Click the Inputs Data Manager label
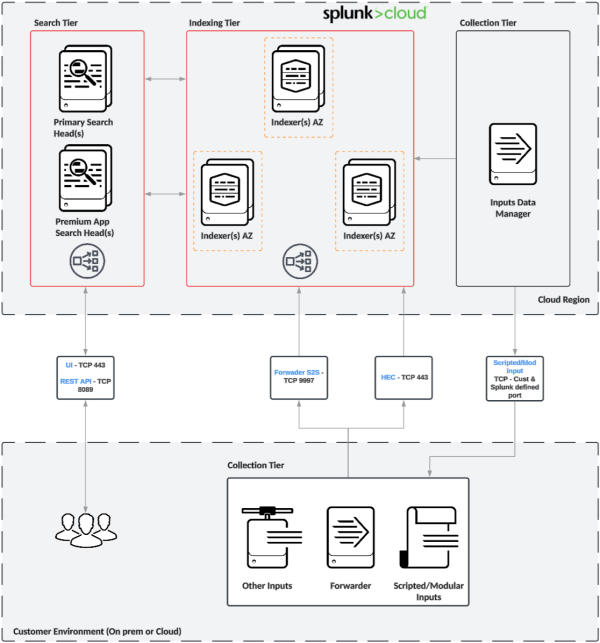 (x=513, y=208)
